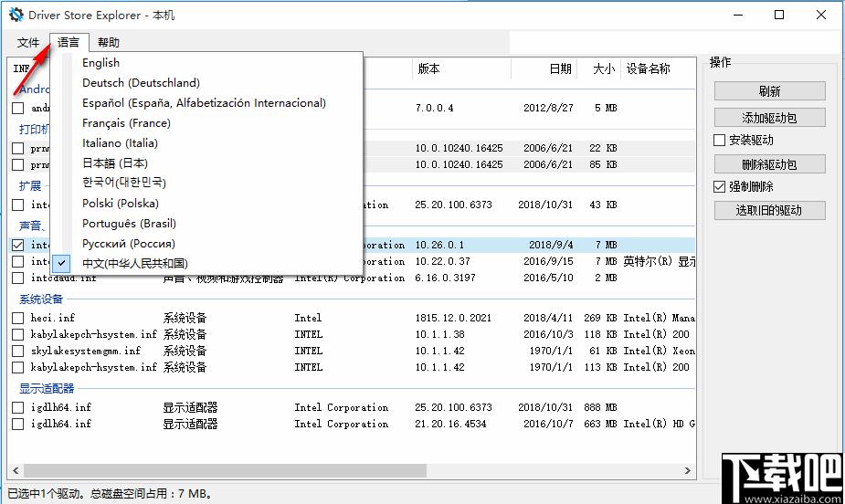The width and height of the screenshot is (845, 504).
Task: Collapse the 扩展 group header
Action: pos(30,185)
